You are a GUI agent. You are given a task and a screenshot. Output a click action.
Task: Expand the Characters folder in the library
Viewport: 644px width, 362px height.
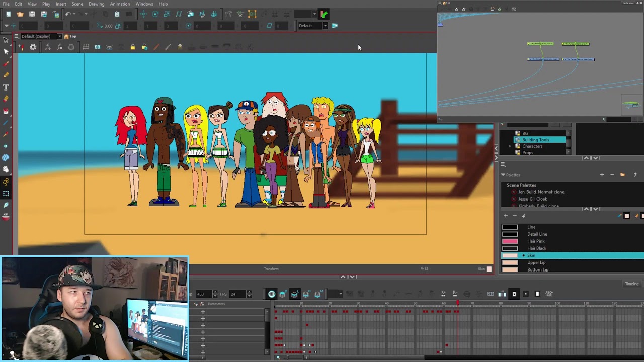tap(510, 146)
